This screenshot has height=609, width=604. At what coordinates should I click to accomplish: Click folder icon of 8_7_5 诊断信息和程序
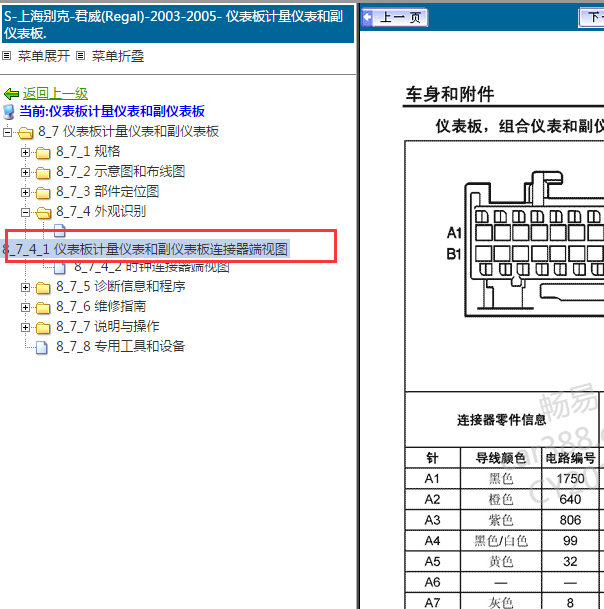pos(43,288)
